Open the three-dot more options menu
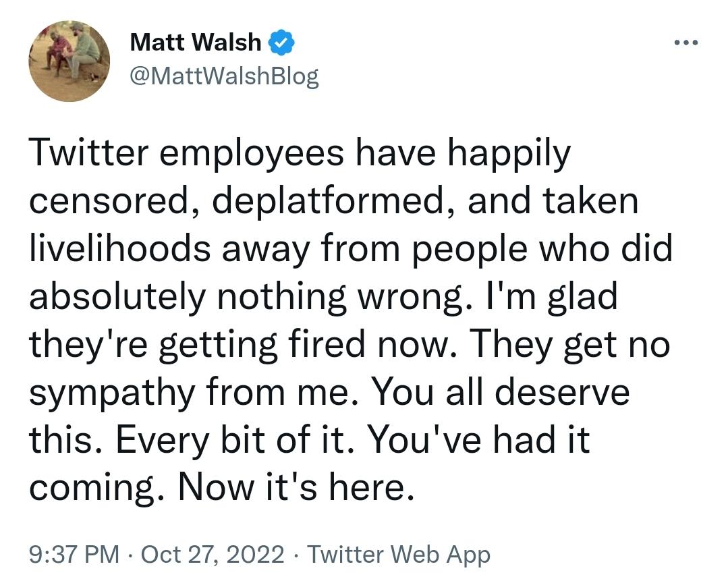The image size is (728, 581). click(685, 43)
